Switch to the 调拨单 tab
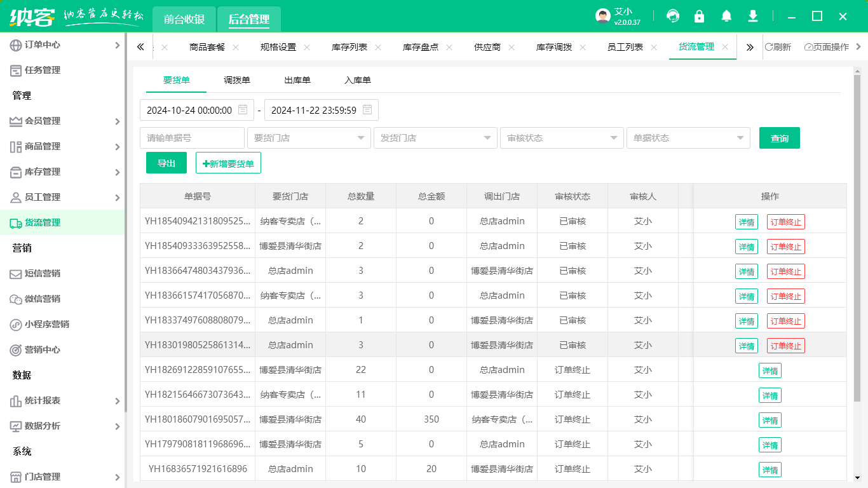Image resolution: width=868 pixels, height=488 pixels. [x=237, y=81]
